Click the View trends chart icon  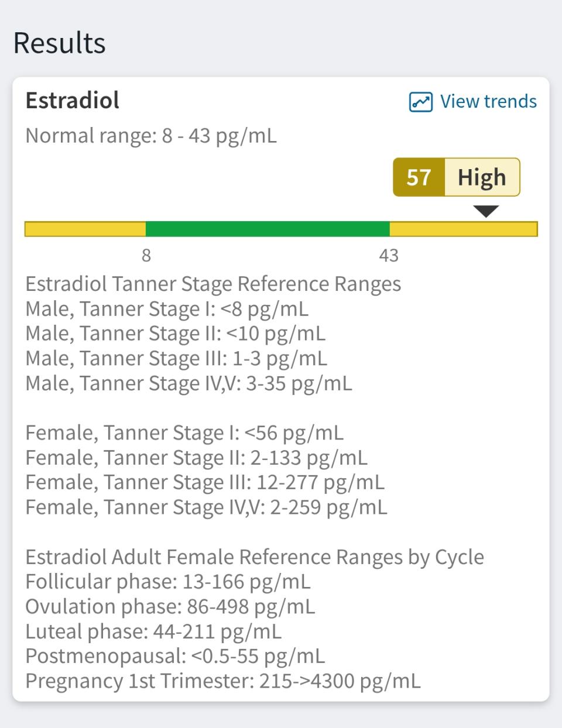coord(420,102)
